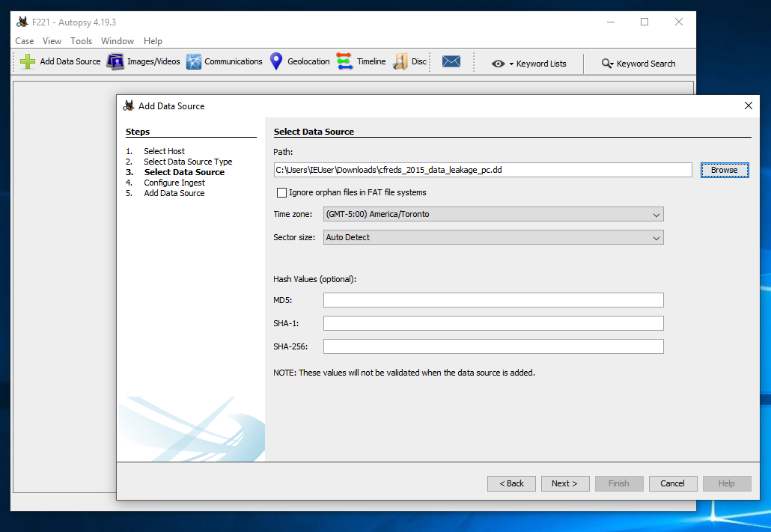
Task: Maximize the Autopsy main window
Action: point(644,22)
